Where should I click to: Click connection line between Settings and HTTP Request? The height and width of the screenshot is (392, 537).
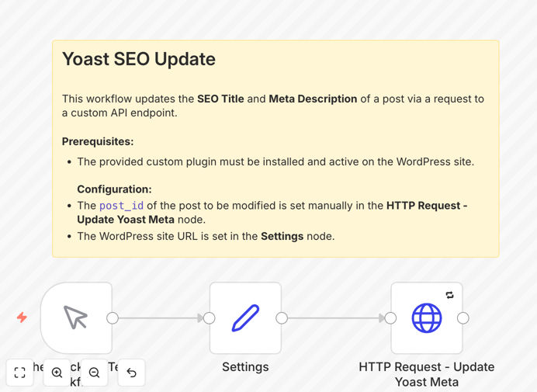336,318
